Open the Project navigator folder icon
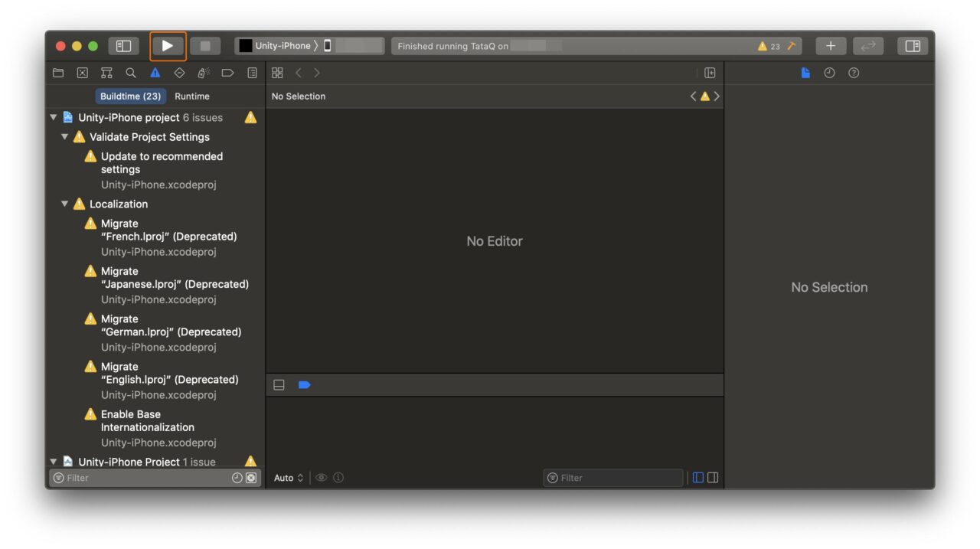The width and height of the screenshot is (980, 549). (x=58, y=73)
